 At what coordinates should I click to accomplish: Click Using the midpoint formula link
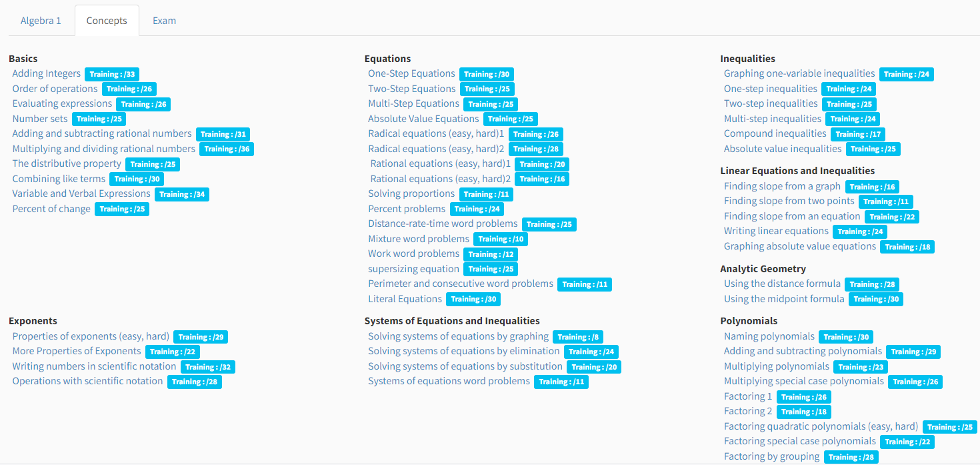click(784, 299)
